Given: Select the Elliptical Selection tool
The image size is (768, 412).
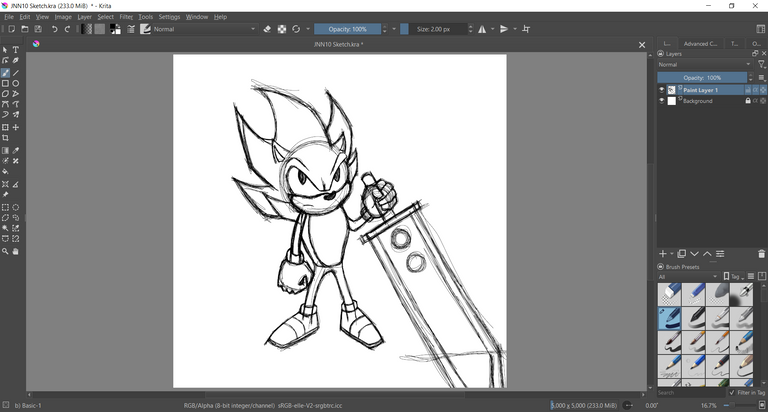Looking at the screenshot, I should coord(16,208).
